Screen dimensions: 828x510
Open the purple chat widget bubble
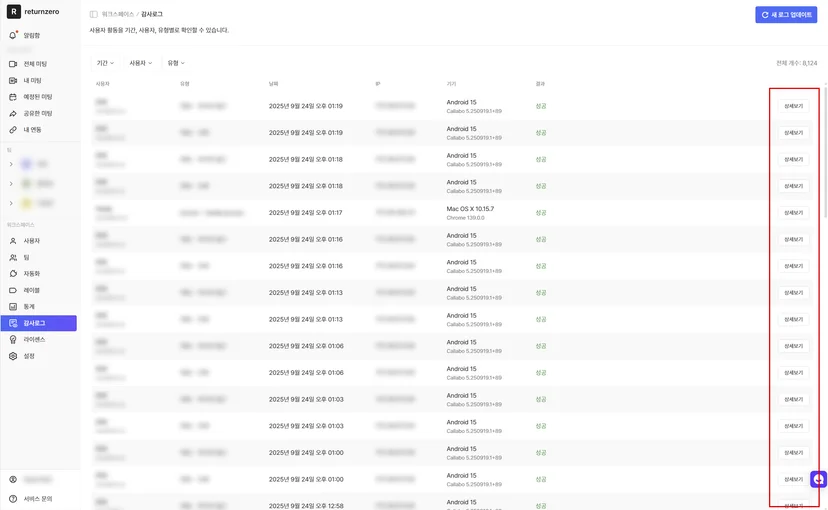818,479
